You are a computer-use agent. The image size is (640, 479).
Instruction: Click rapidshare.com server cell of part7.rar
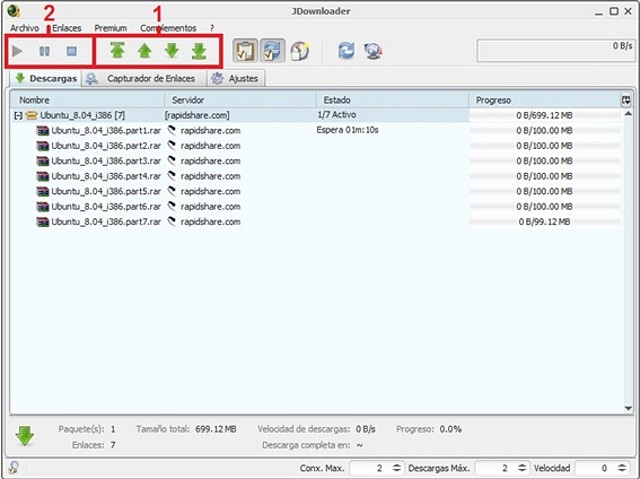(x=210, y=222)
